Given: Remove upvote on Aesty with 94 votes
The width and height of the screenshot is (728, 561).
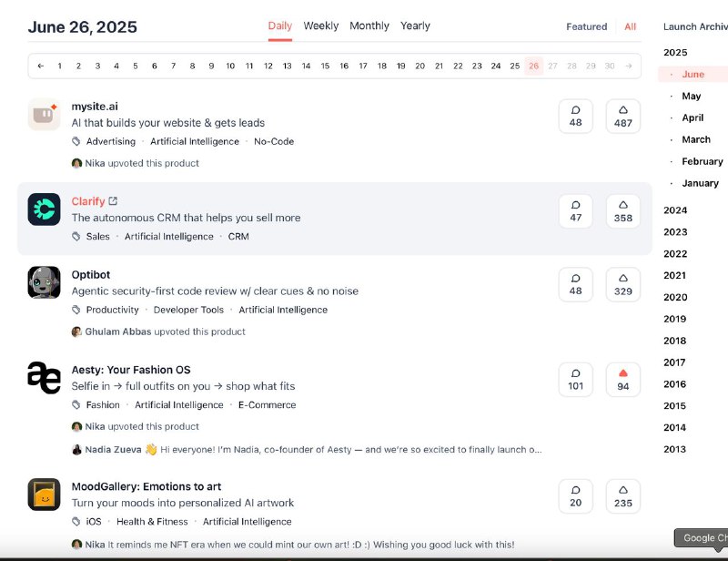Looking at the screenshot, I should 623,380.
